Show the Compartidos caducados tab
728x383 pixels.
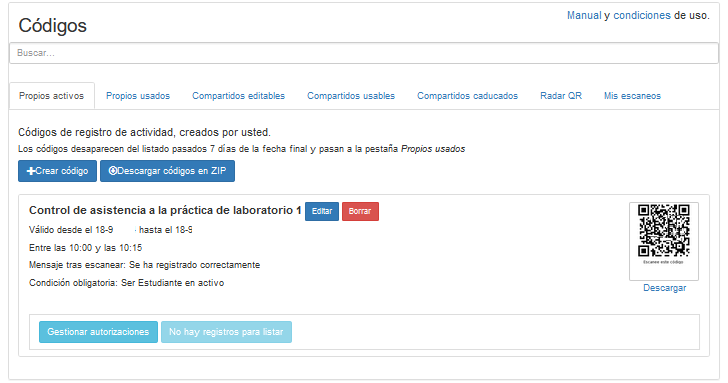coord(468,96)
